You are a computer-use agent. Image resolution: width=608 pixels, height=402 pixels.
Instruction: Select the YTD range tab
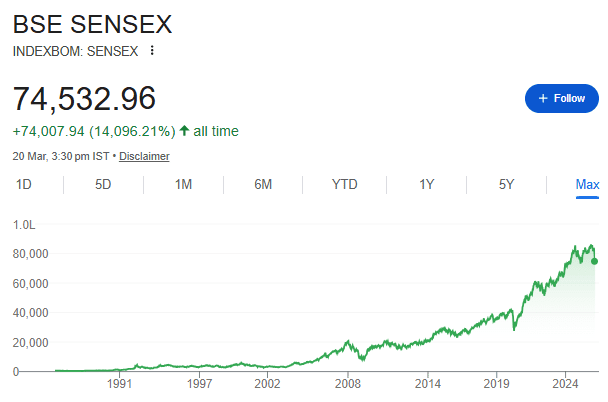tap(344, 184)
